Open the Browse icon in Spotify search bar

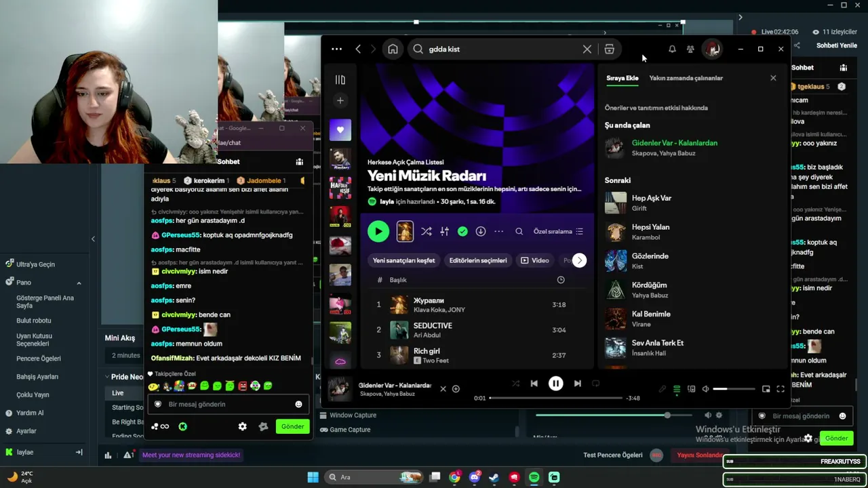coord(609,49)
